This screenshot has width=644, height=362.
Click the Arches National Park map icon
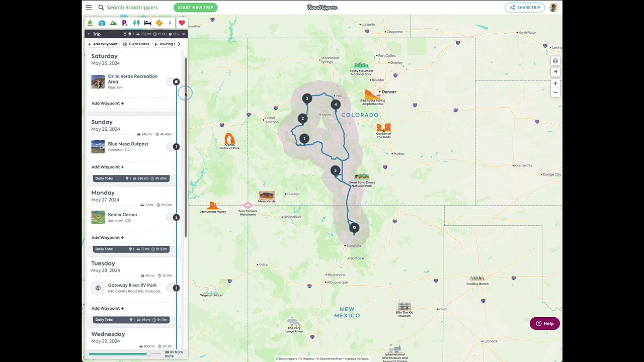click(229, 139)
